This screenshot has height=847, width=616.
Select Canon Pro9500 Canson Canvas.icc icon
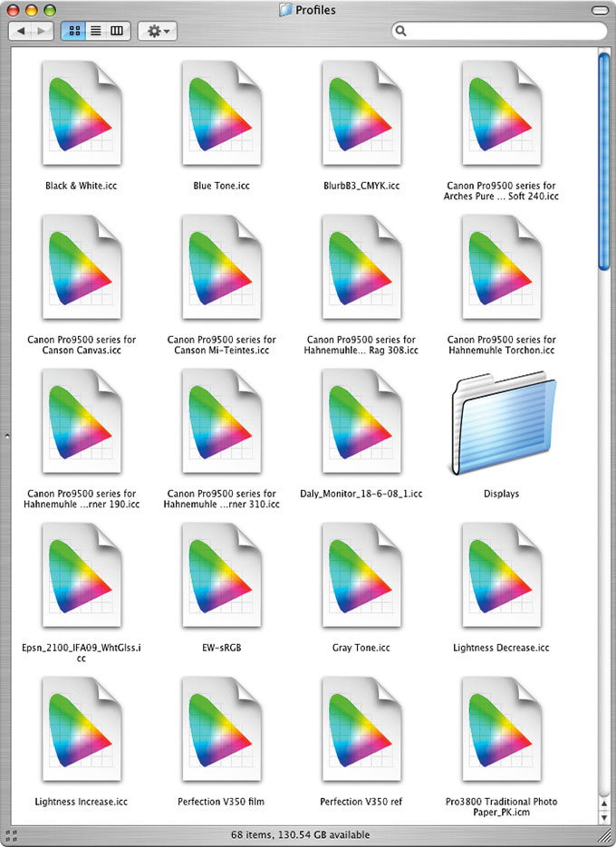tap(82, 267)
